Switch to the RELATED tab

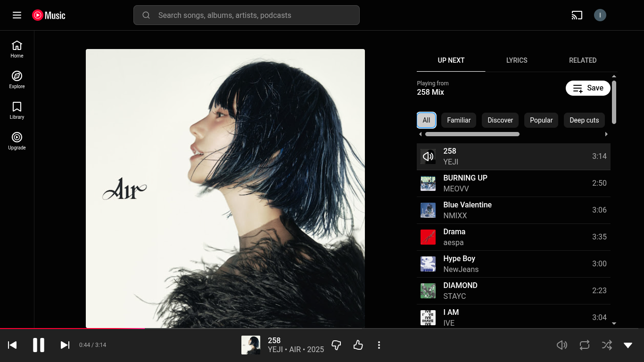pos(583,60)
